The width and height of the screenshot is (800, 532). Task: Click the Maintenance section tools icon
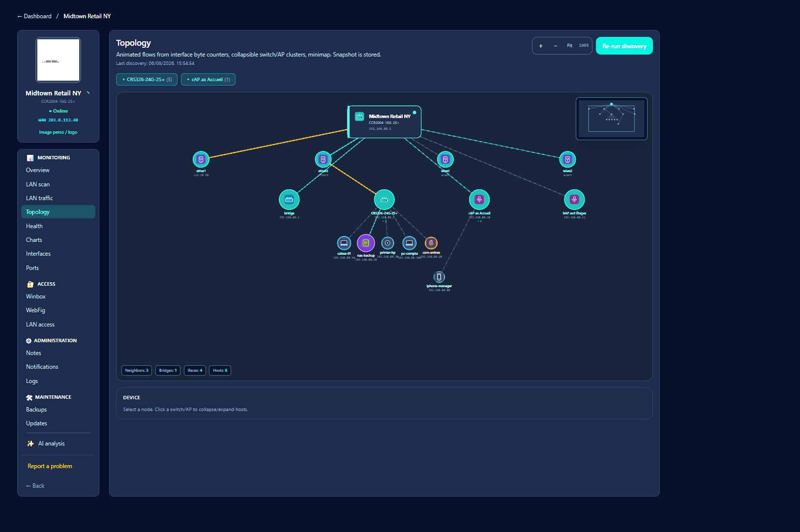coord(29,397)
